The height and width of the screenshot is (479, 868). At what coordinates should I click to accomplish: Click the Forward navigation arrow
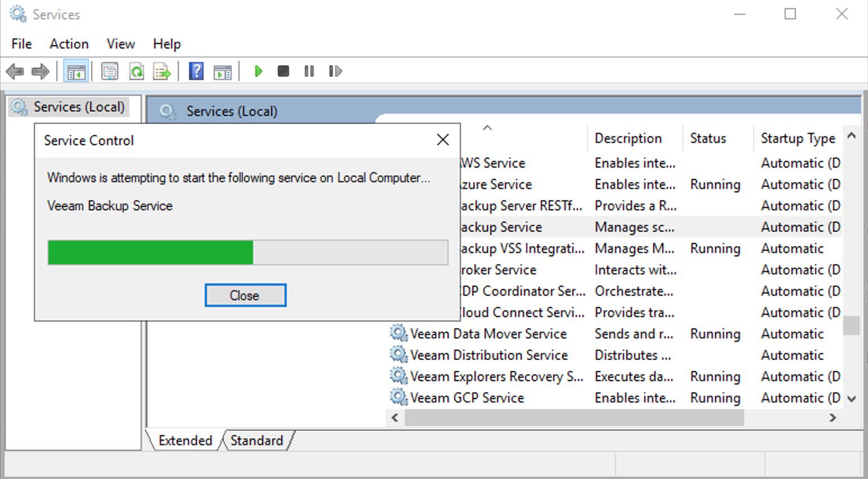[40, 71]
